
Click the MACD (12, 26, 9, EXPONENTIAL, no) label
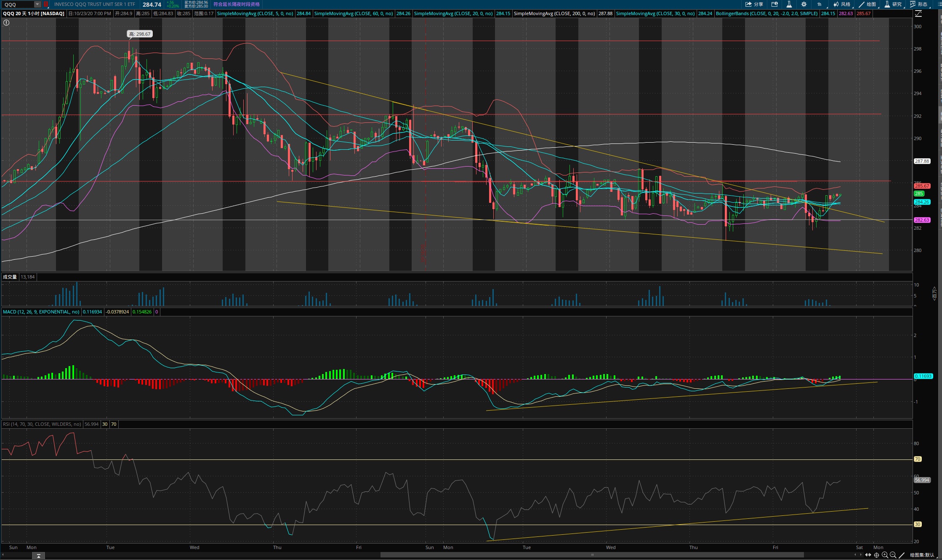pyautogui.click(x=41, y=312)
